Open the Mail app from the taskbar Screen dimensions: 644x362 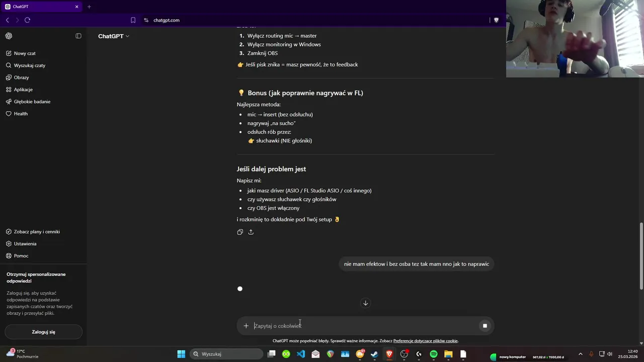click(x=315, y=354)
